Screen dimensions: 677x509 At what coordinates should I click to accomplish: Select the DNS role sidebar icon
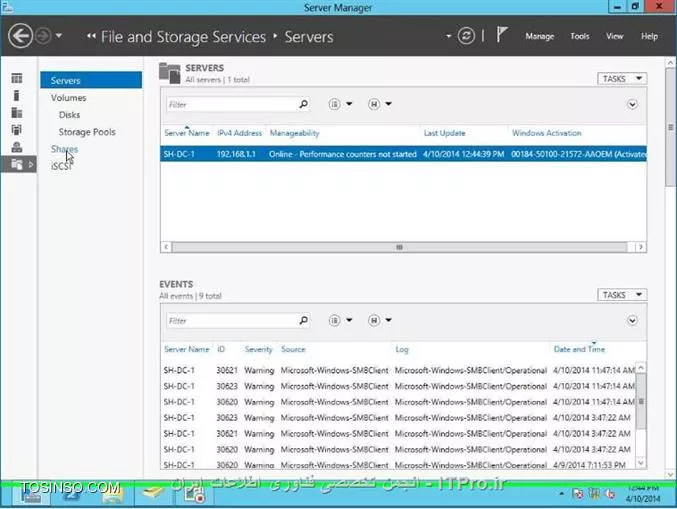click(17, 147)
